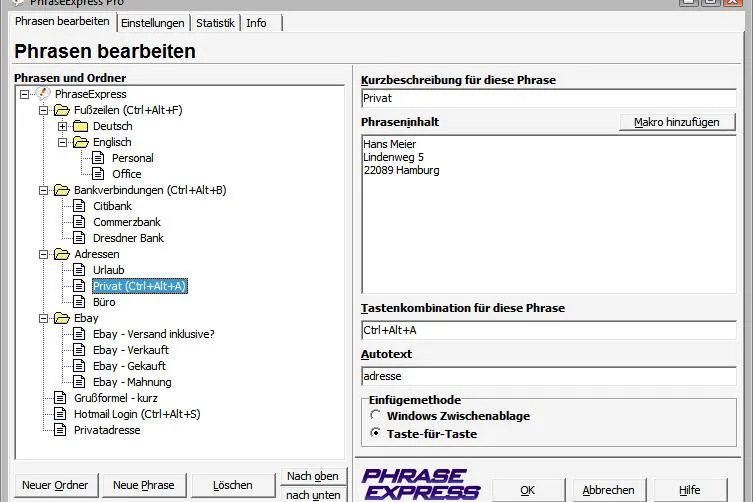Collapse the Englisch folder

pyautogui.click(x=62, y=143)
